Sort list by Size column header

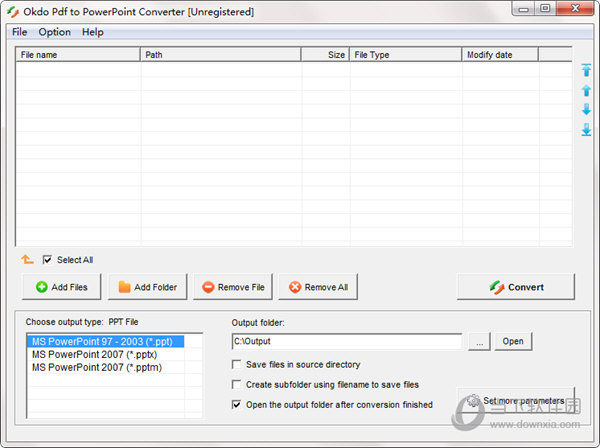coord(325,55)
